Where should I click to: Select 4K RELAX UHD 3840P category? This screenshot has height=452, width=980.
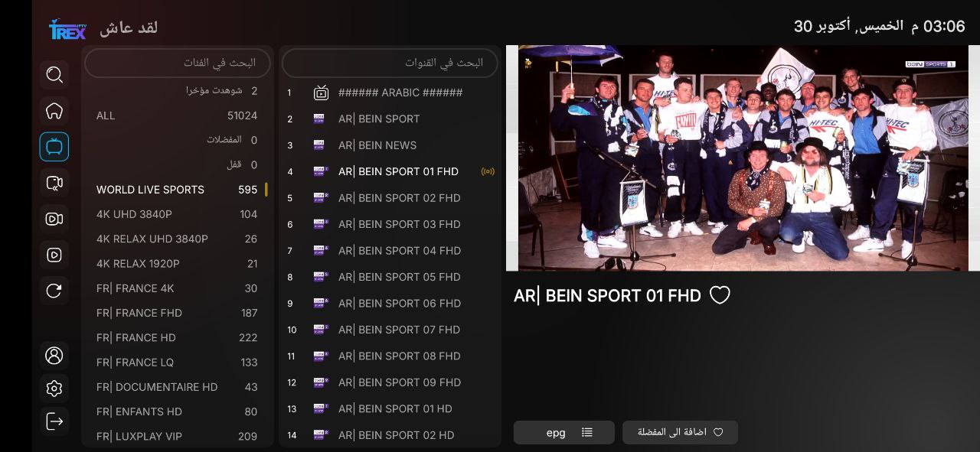pos(178,239)
